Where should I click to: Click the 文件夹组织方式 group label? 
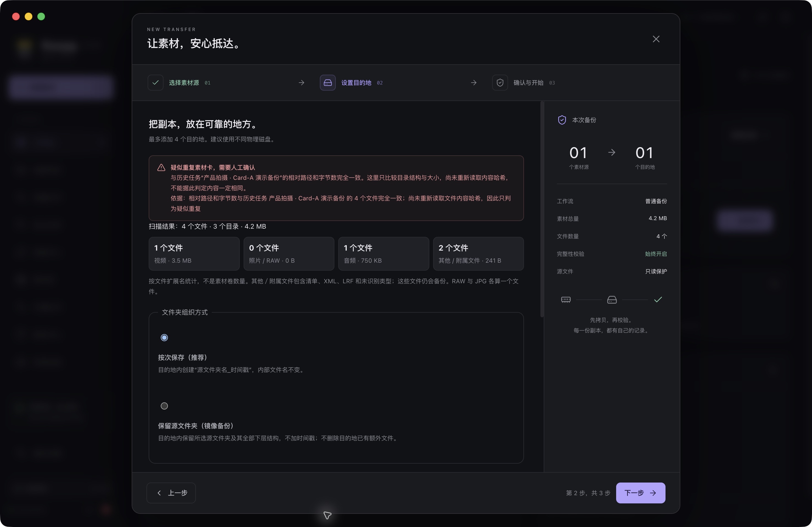click(185, 312)
